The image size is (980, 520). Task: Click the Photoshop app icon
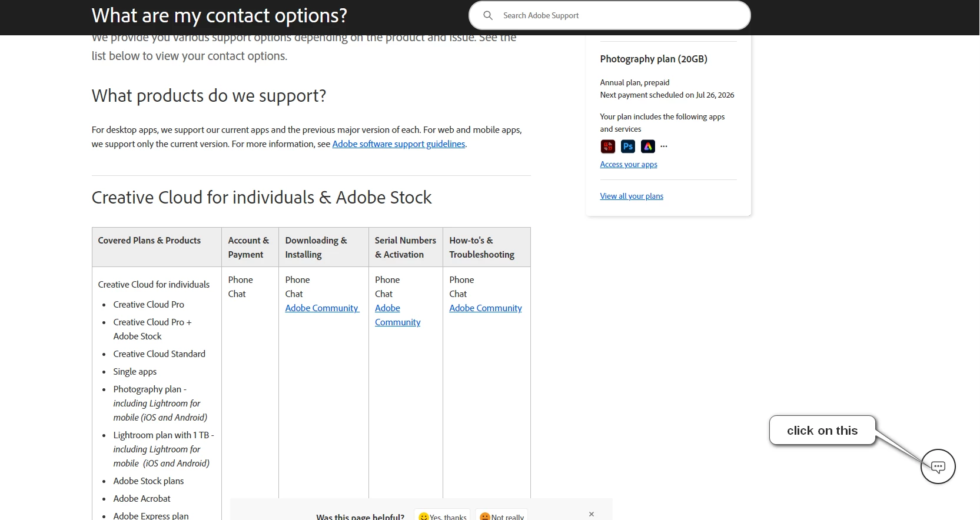[628, 146]
